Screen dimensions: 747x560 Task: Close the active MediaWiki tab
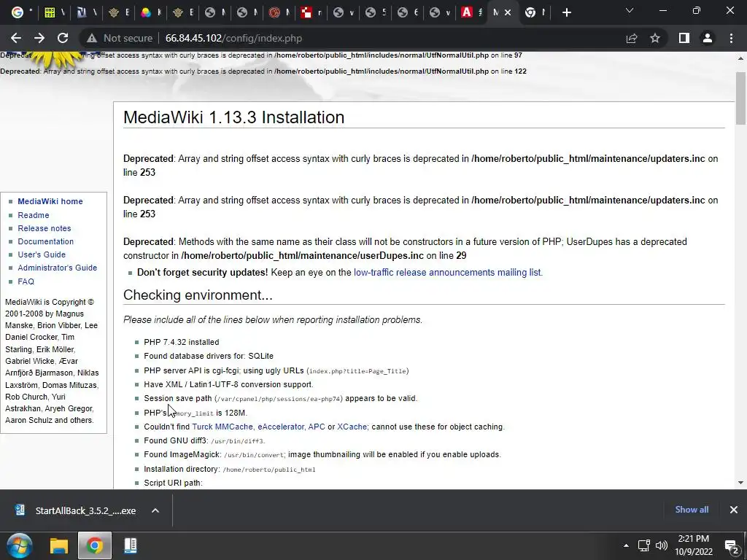click(x=508, y=13)
